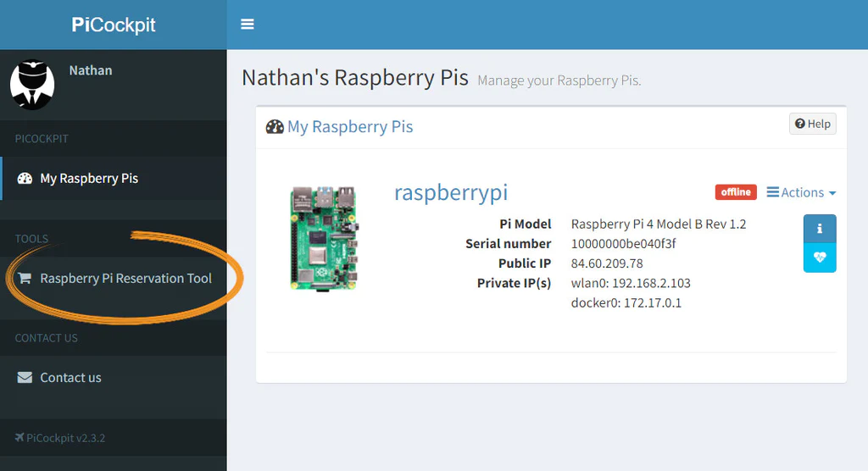868x471 pixels.
Task: Expand the Actions dropdown
Action: [801, 192]
